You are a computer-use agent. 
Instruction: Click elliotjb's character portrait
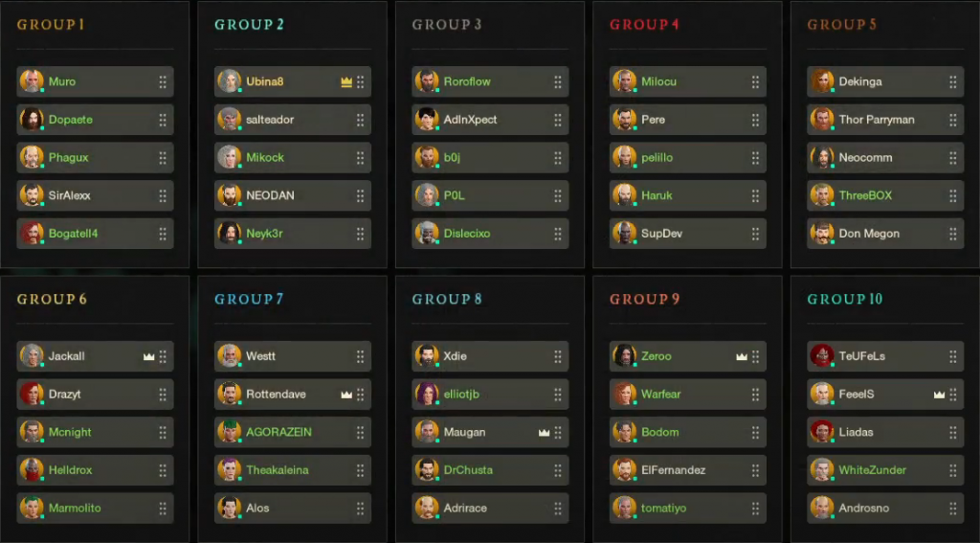(427, 394)
